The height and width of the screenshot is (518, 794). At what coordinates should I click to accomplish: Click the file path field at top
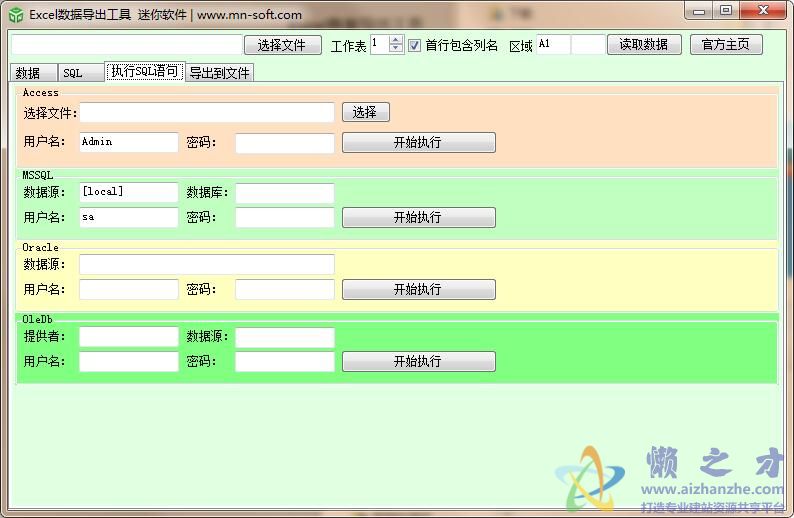click(x=126, y=45)
